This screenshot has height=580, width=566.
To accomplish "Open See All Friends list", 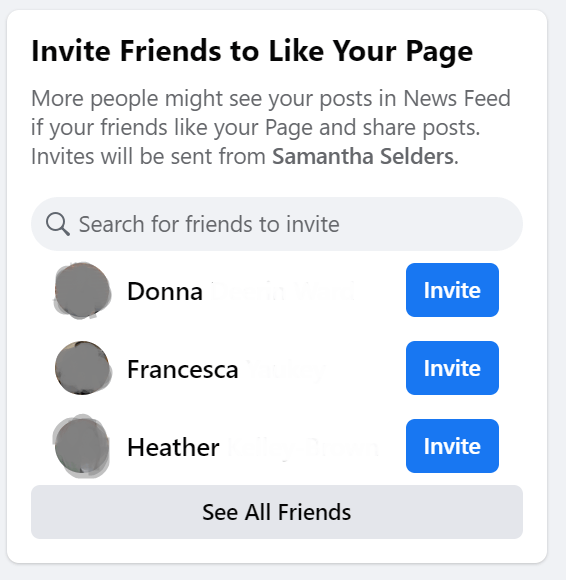I will (277, 512).
